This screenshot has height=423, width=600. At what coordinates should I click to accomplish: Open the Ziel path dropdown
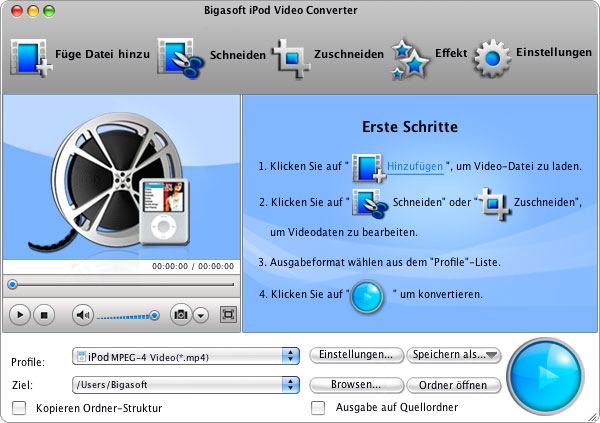click(186, 385)
